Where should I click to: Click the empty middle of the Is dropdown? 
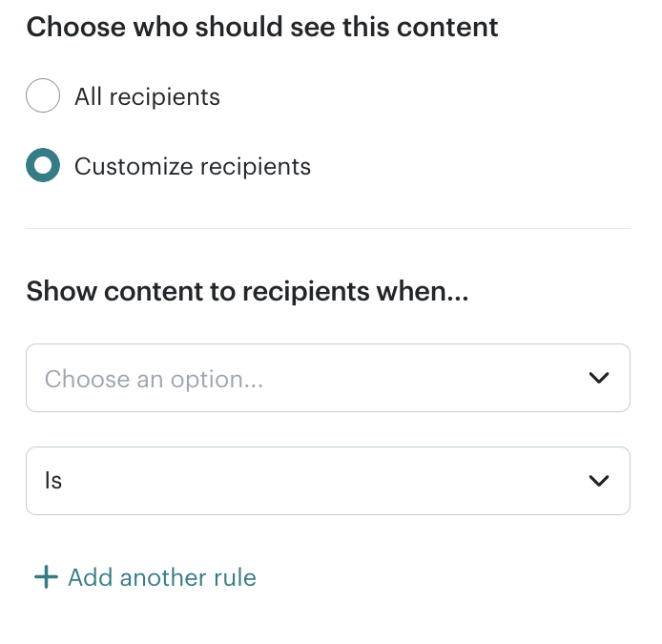324,481
